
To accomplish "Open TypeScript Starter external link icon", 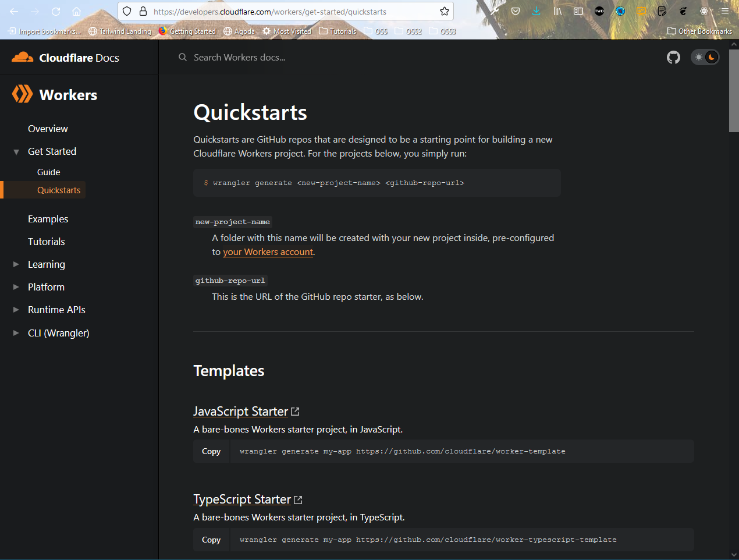I will click(298, 499).
